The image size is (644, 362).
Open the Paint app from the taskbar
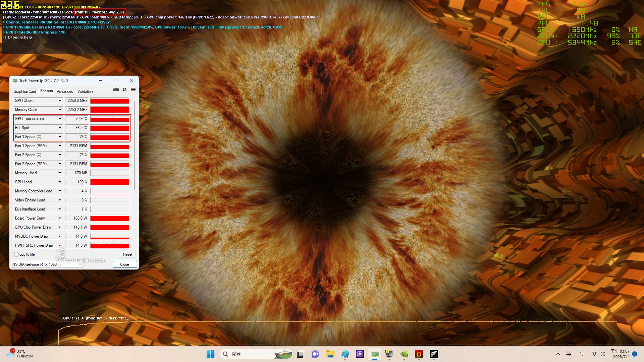pos(345,354)
